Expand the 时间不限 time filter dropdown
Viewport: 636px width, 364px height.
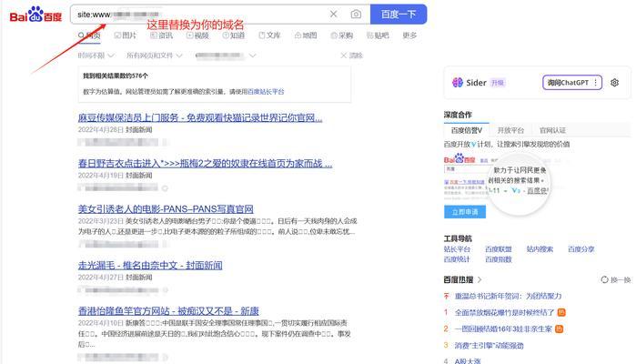pyautogui.click(x=96, y=56)
